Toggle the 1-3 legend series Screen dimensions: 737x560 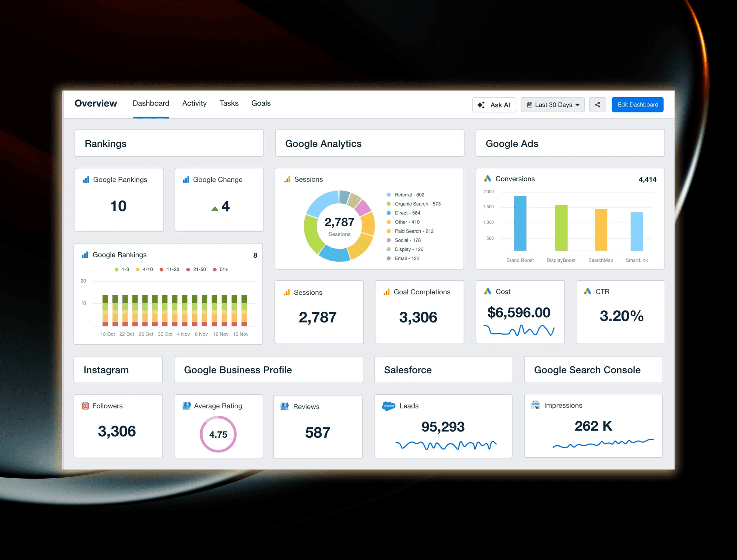pyautogui.click(x=122, y=270)
